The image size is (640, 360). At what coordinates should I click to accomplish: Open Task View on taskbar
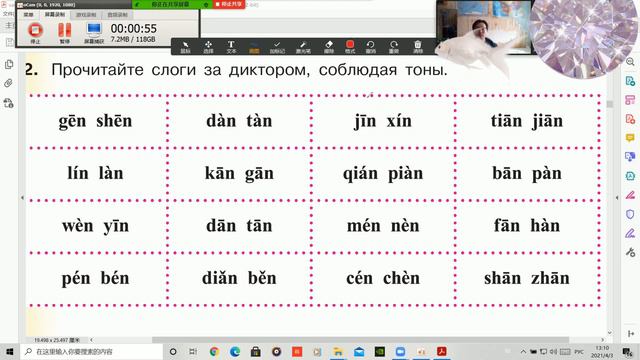click(x=193, y=351)
